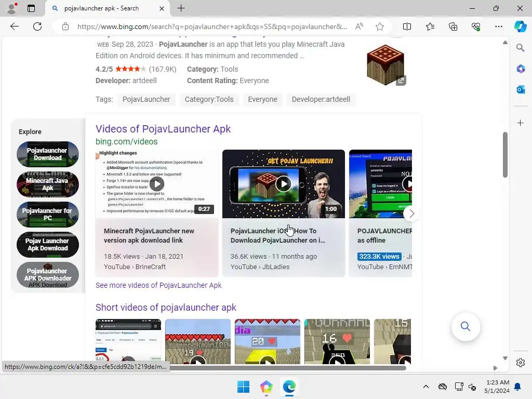Open the profile avatar menu

tap(12, 8)
